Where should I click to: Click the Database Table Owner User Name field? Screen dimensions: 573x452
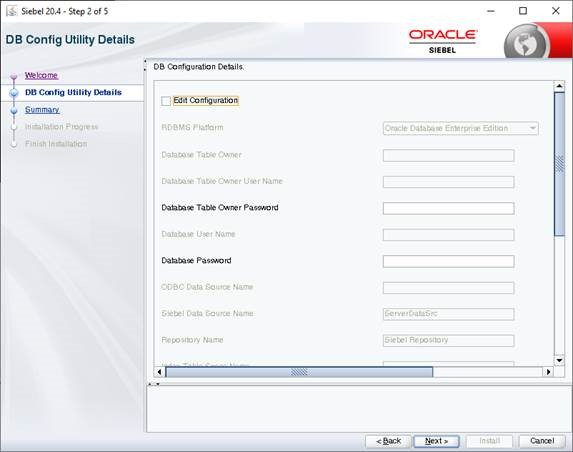click(x=448, y=182)
